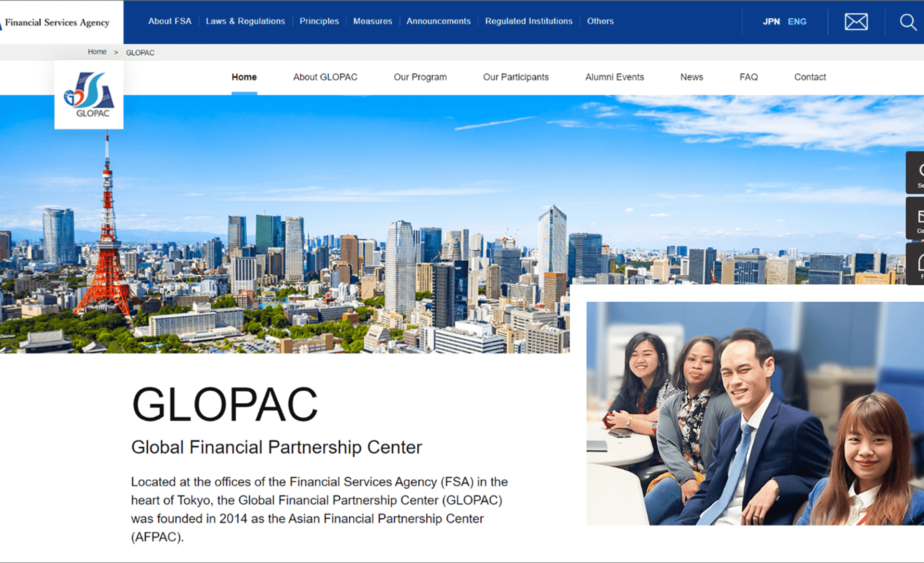Open search with the magnifier icon
924x563 pixels.
[908, 22]
